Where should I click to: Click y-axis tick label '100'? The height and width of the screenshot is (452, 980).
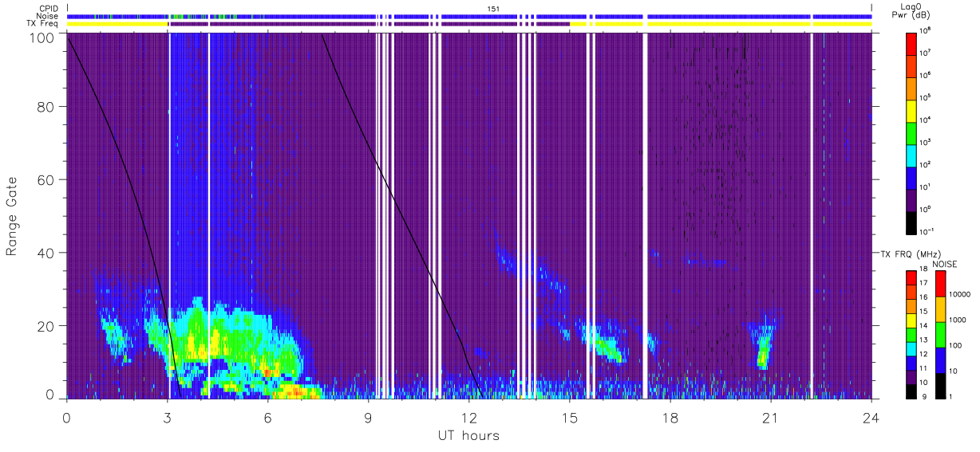41,37
